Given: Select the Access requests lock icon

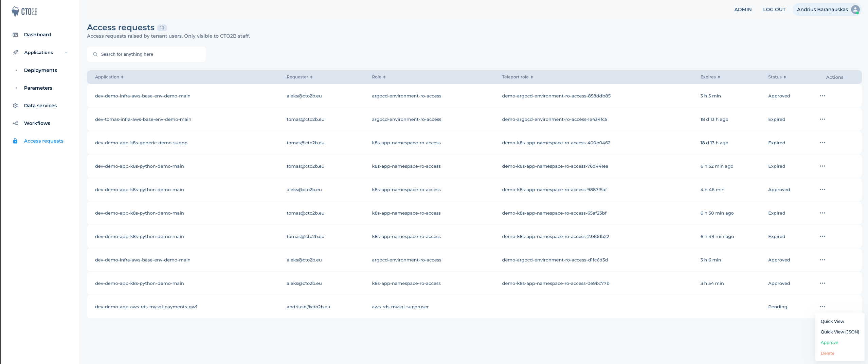Looking at the screenshot, I should tap(16, 141).
